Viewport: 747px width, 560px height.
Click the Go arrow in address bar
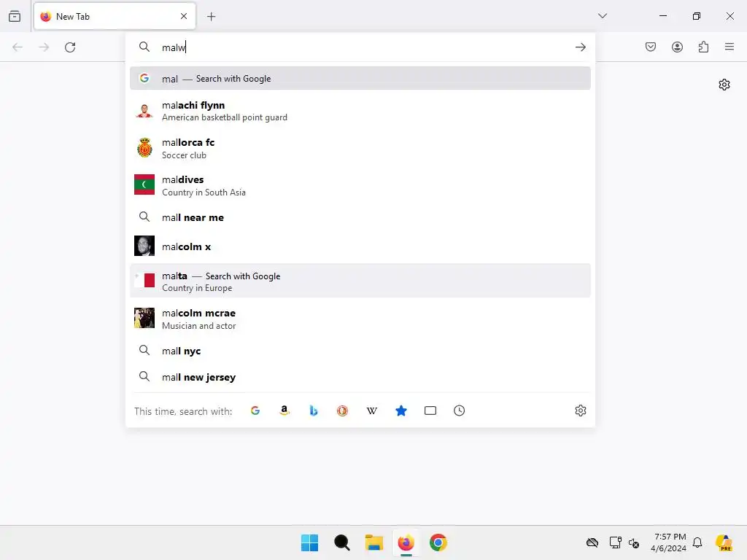click(x=580, y=47)
